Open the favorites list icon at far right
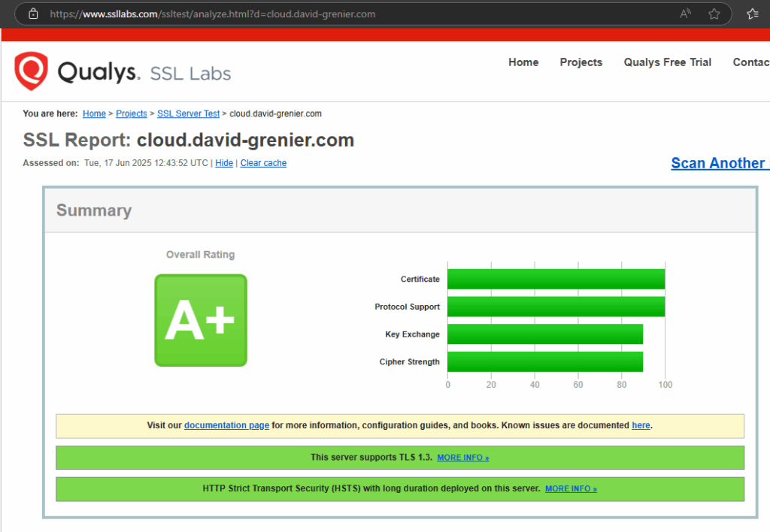The width and height of the screenshot is (770, 532). [x=753, y=14]
